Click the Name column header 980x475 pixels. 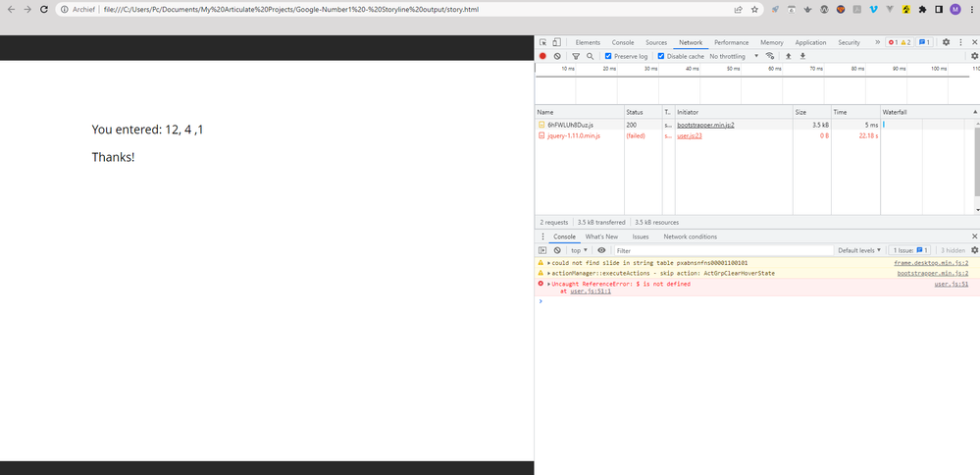click(580, 112)
